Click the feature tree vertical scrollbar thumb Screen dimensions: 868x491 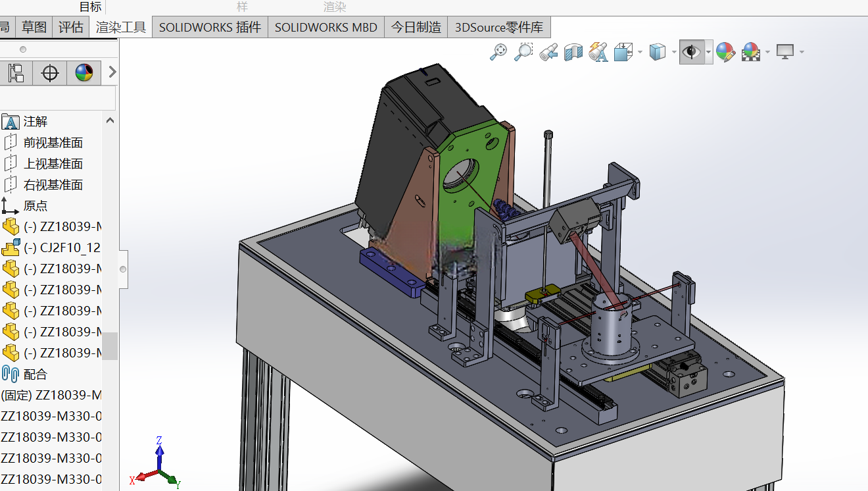pos(110,346)
